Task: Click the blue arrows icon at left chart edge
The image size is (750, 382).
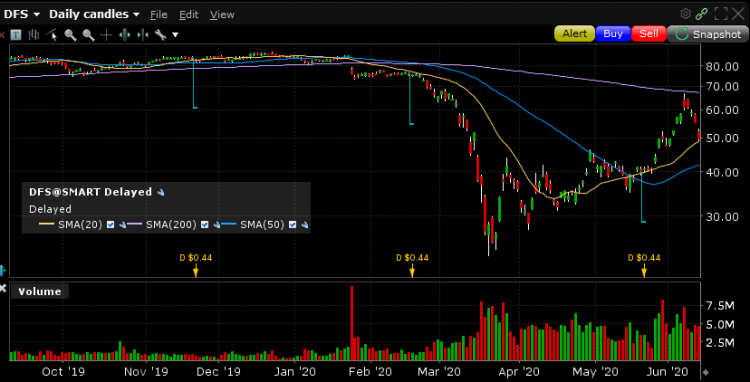Action: (2, 270)
